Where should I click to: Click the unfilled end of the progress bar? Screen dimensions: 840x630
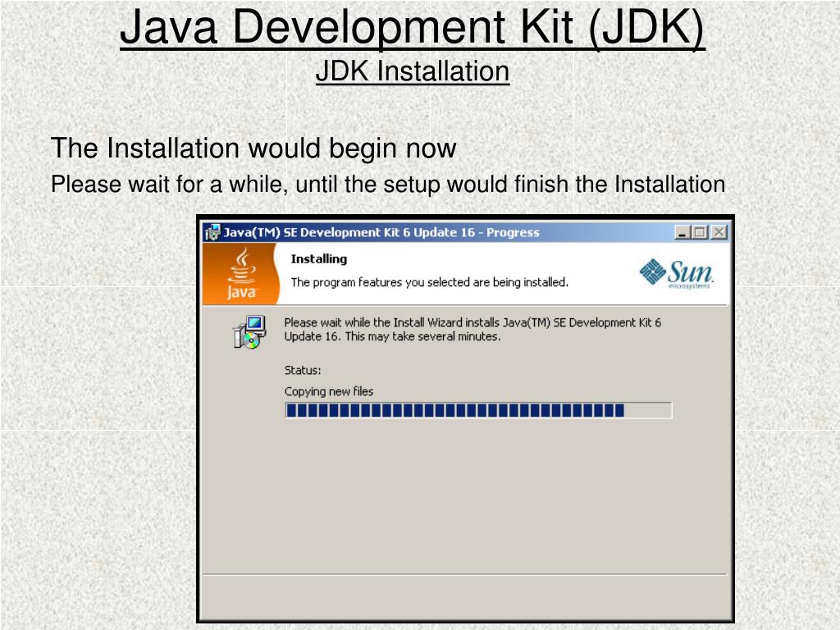pos(648,410)
